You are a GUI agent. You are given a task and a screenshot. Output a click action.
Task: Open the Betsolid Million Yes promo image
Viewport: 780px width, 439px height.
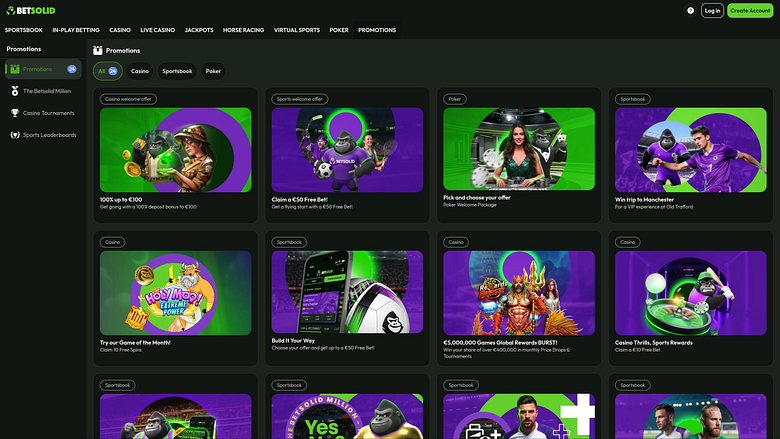pos(347,417)
